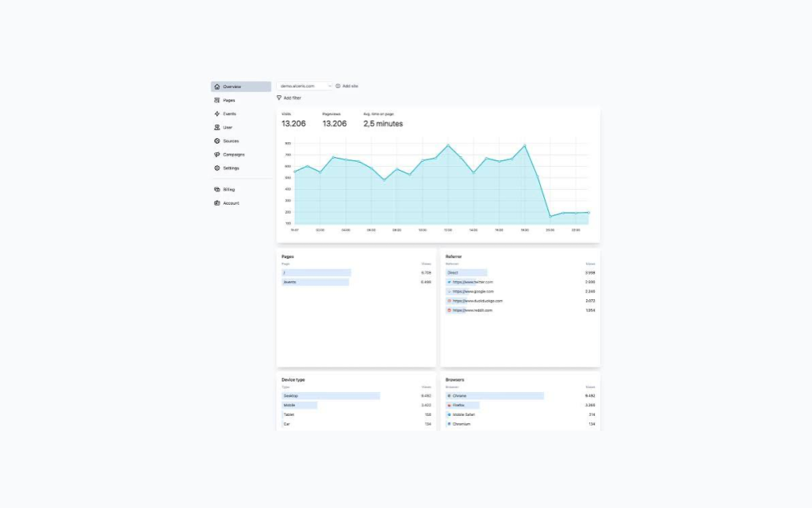Open the google.com referrer link
812x508 pixels.
pos(473,291)
